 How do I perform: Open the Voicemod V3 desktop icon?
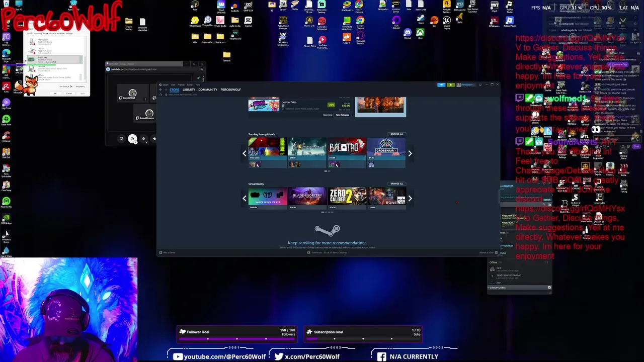235,34
